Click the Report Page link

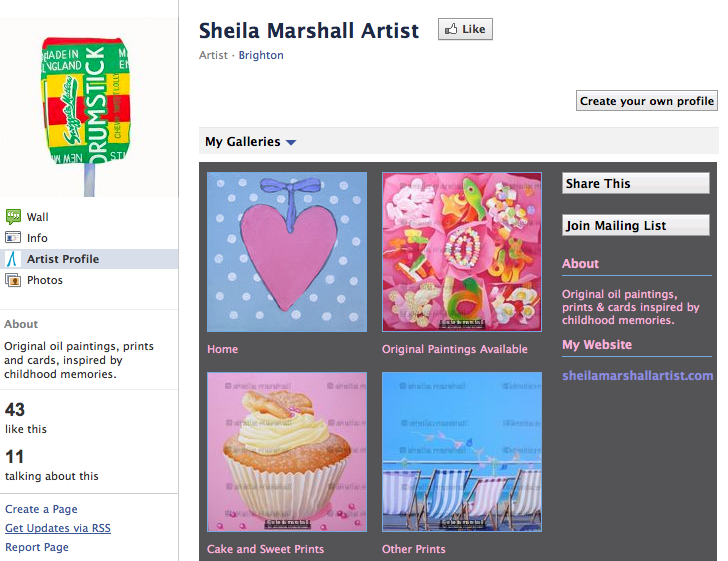(37, 547)
